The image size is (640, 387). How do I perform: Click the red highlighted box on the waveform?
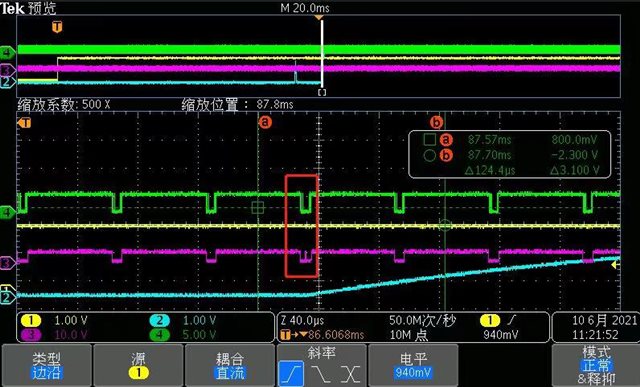pyautogui.click(x=302, y=226)
